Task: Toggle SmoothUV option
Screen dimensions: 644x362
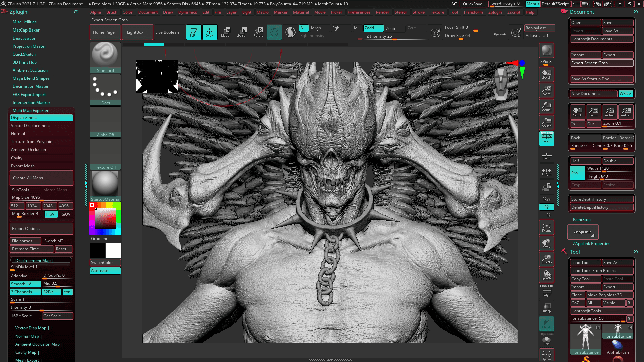Action: (x=25, y=284)
